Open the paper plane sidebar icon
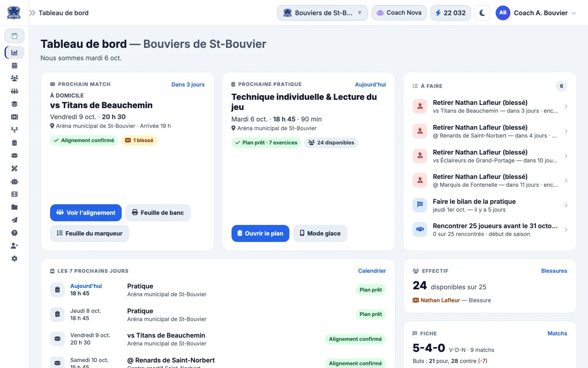The height and width of the screenshot is (368, 588). (x=14, y=220)
